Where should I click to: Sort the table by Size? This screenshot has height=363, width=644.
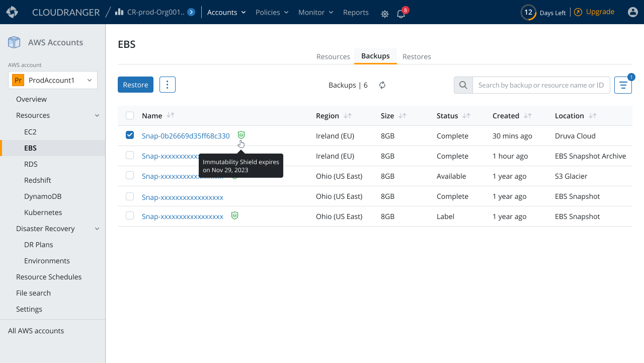click(x=403, y=115)
